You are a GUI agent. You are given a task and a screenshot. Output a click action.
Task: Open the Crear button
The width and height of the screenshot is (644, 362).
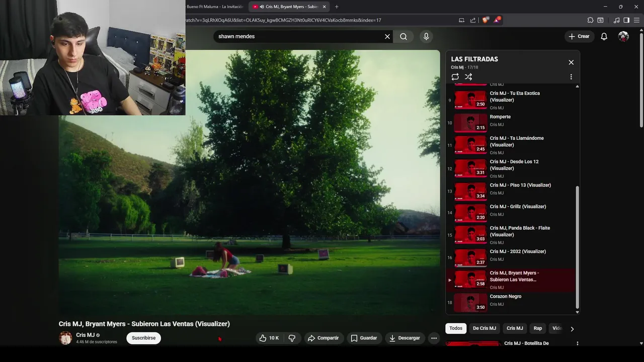click(579, 36)
